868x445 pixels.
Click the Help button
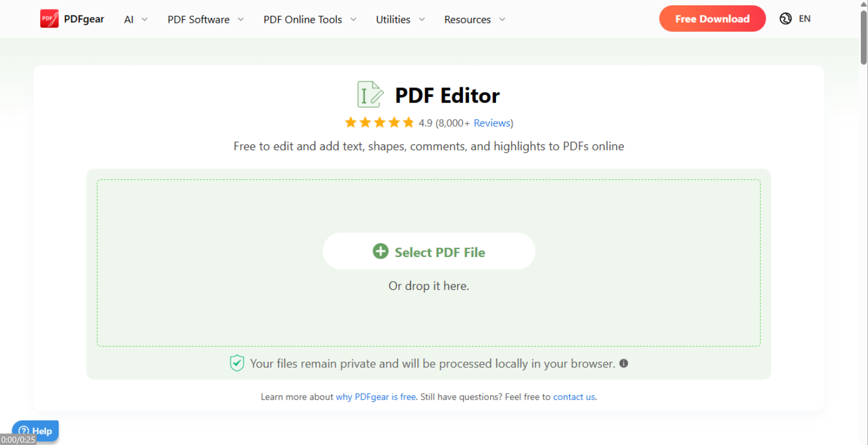[35, 431]
